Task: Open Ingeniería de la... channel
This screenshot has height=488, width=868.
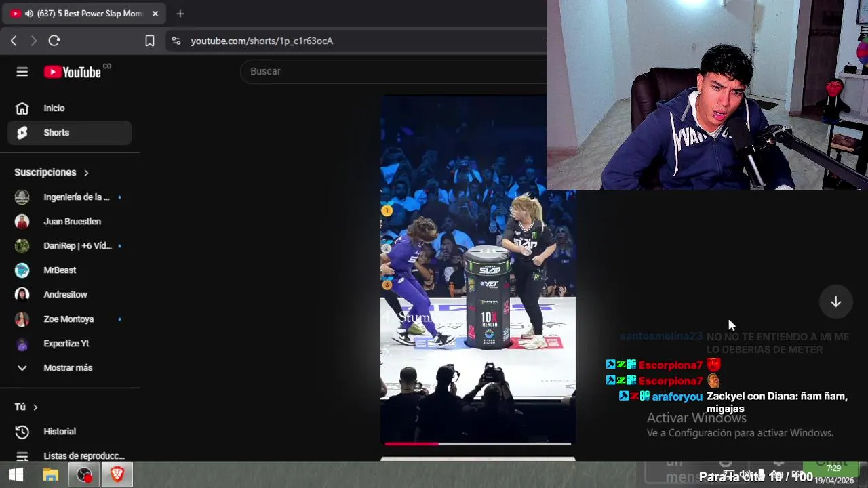Action: [69, 197]
